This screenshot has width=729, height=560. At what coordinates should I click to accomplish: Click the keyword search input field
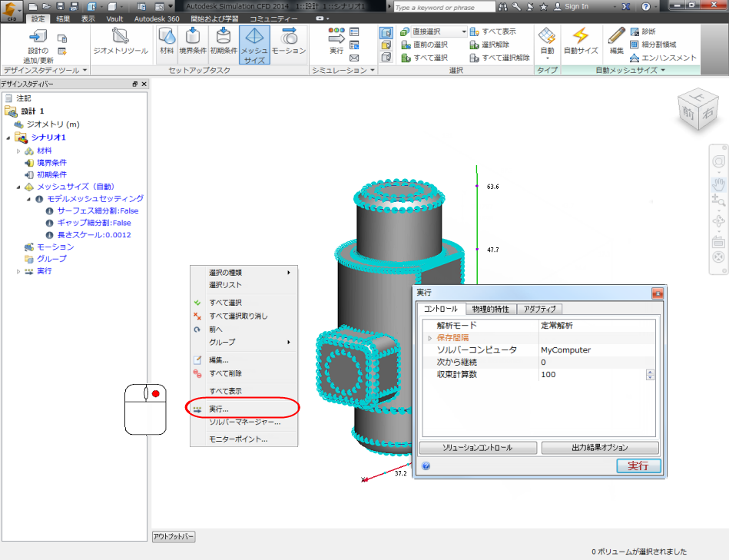(x=445, y=7)
